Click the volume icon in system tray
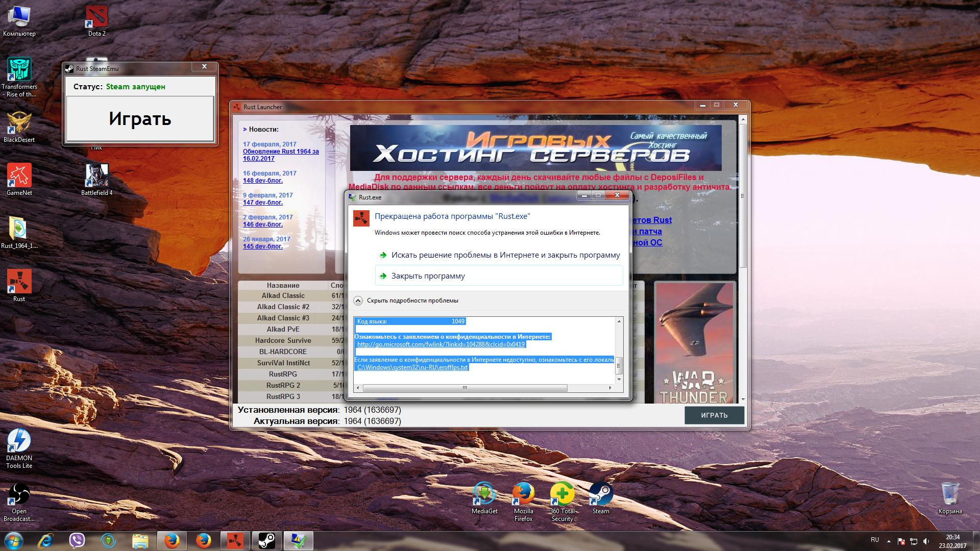The height and width of the screenshot is (551, 980). coord(926,541)
